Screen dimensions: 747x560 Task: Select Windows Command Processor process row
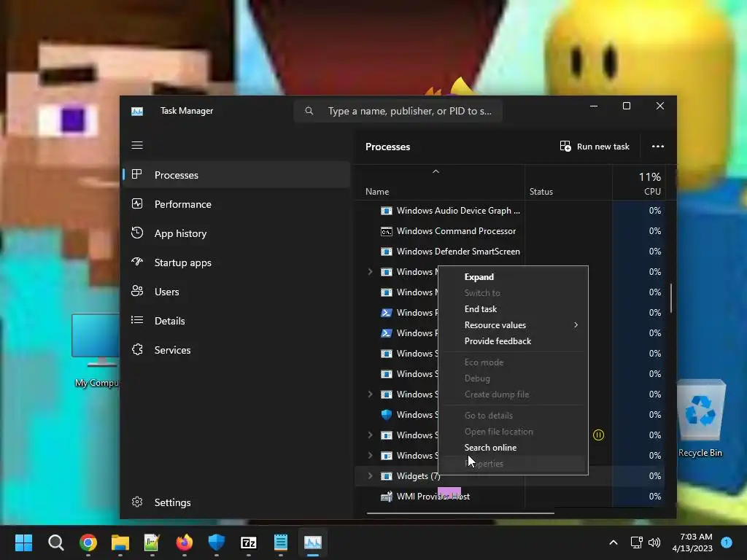coord(510,231)
